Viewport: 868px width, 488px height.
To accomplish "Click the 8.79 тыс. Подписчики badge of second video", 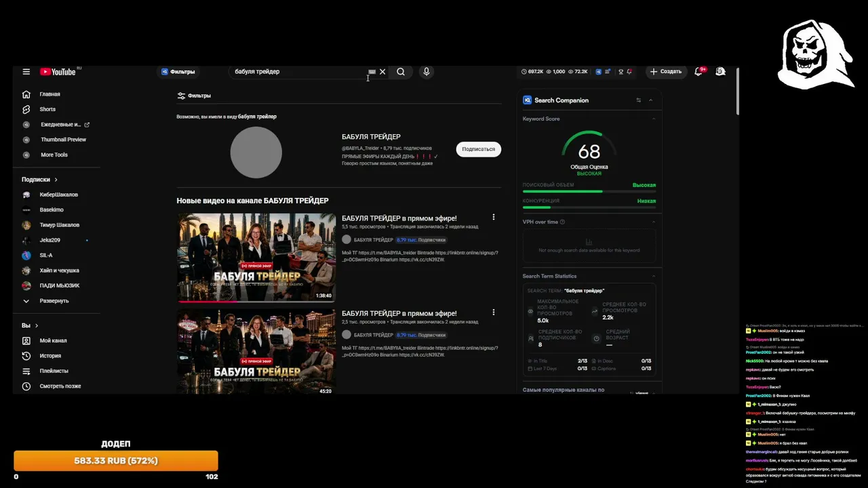I will [x=421, y=335].
